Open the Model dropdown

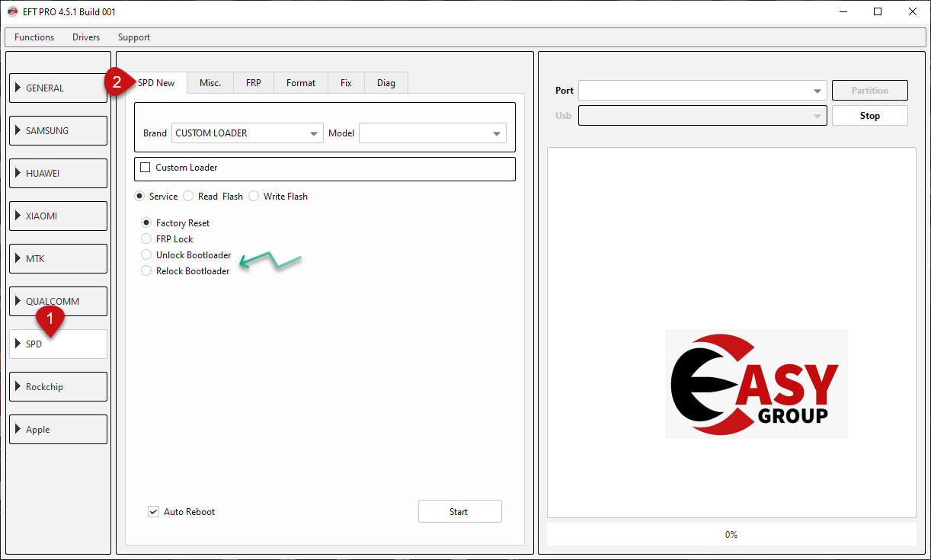433,133
